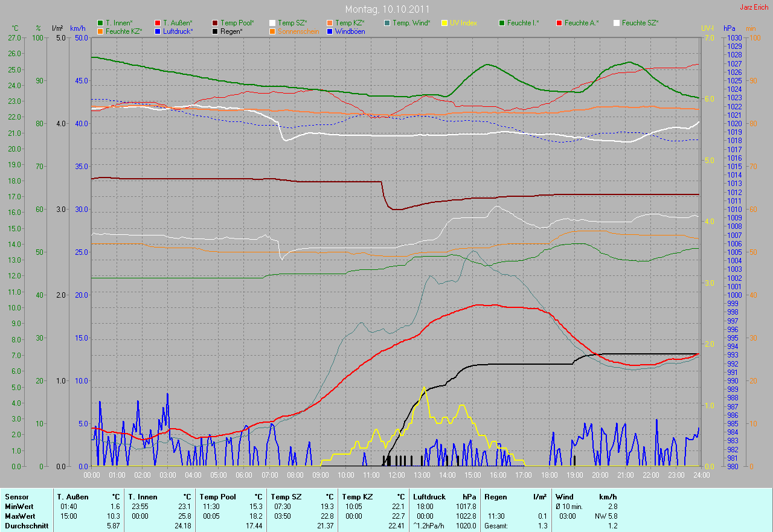The height and width of the screenshot is (532, 773).
Task: Click the Temp KZ average 22.41
Action: 396,526
